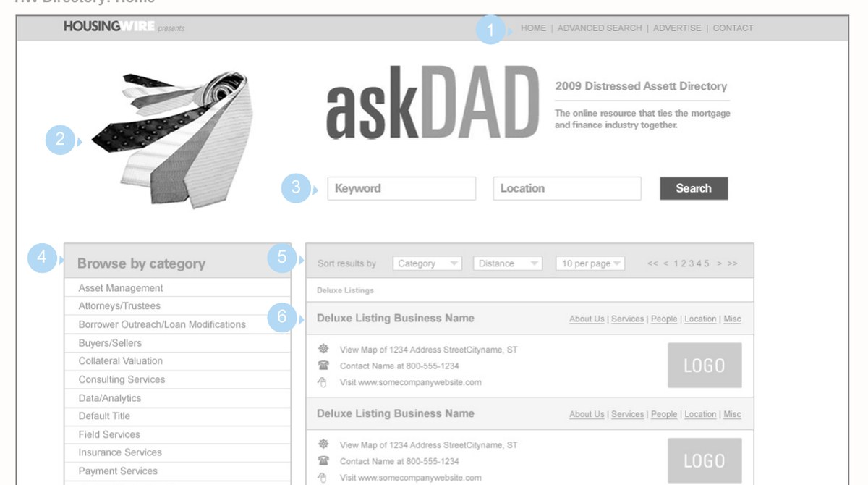868x485 pixels.
Task: Focus the Keyword search field
Action: coord(401,188)
